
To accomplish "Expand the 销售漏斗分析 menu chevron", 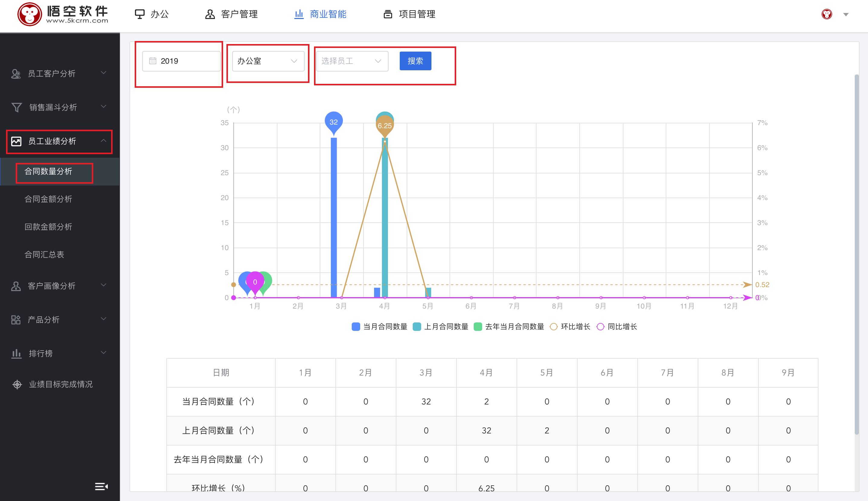I will 103,107.
